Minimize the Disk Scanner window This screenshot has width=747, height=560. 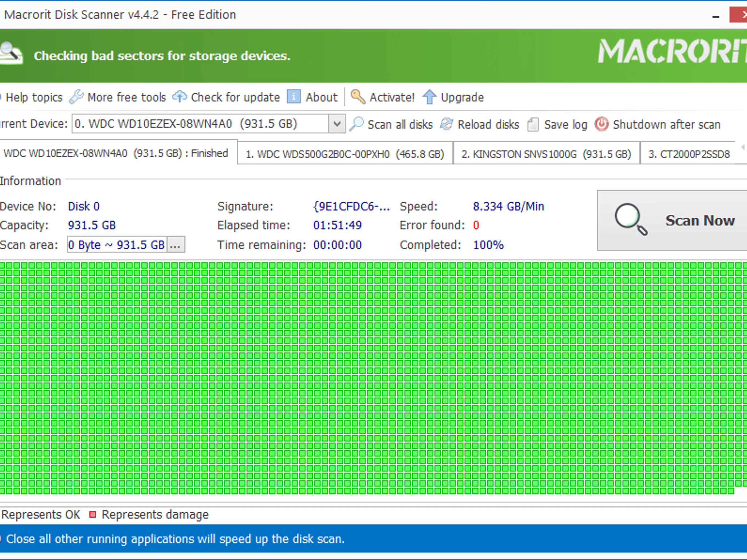pos(716,16)
